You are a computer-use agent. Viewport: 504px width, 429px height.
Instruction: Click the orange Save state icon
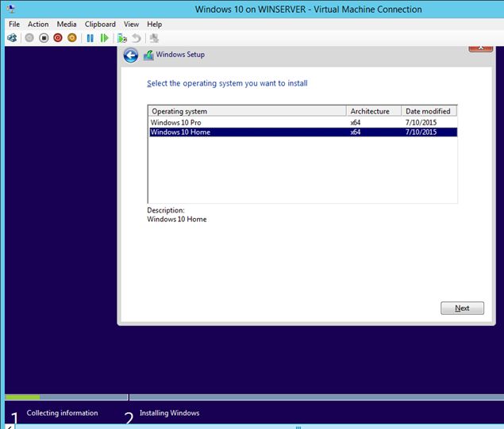(x=72, y=38)
